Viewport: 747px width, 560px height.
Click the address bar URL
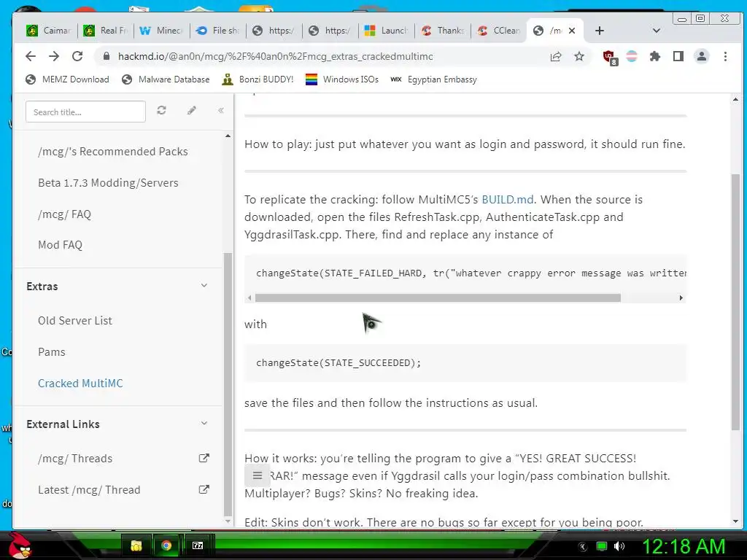point(275,57)
